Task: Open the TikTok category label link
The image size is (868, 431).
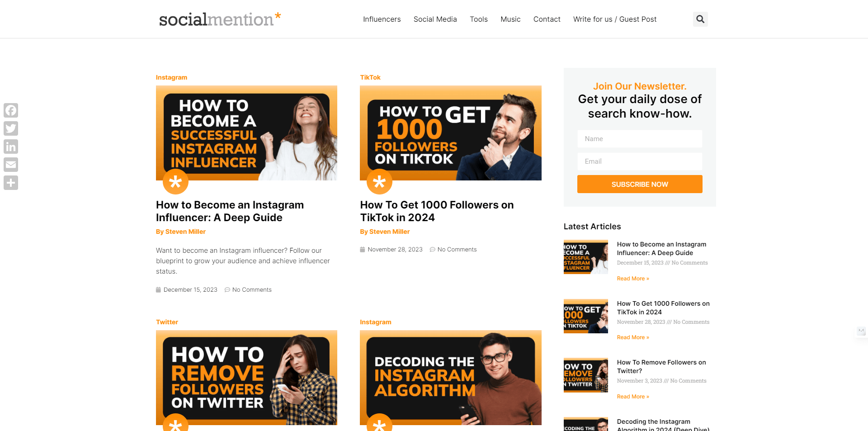Action: 370,77
